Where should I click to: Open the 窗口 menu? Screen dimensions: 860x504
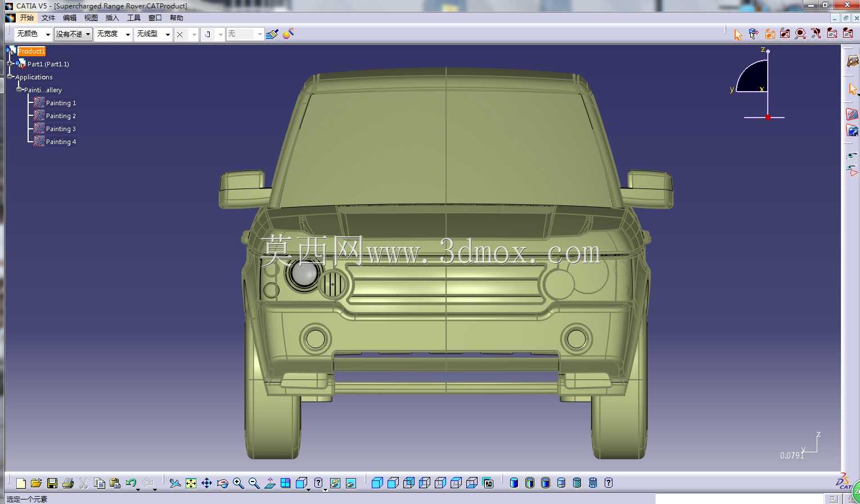(155, 18)
